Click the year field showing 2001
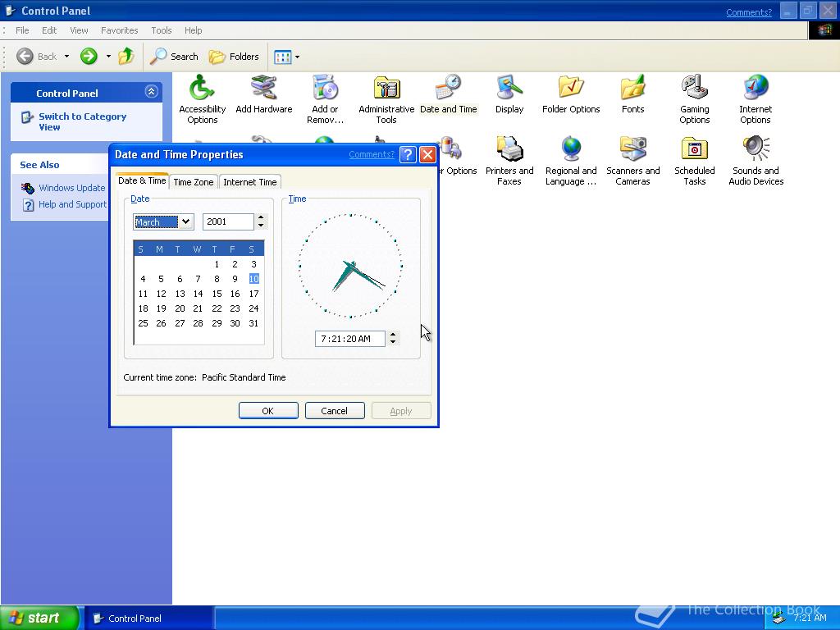Image resolution: width=840 pixels, height=630 pixels. pos(228,221)
